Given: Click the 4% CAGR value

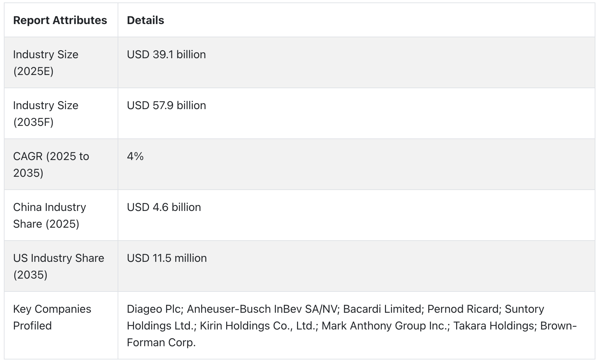Looking at the screenshot, I should pos(135,156).
